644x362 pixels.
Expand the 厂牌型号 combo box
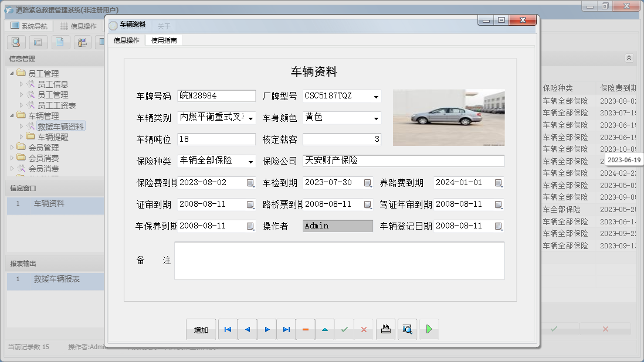click(376, 96)
